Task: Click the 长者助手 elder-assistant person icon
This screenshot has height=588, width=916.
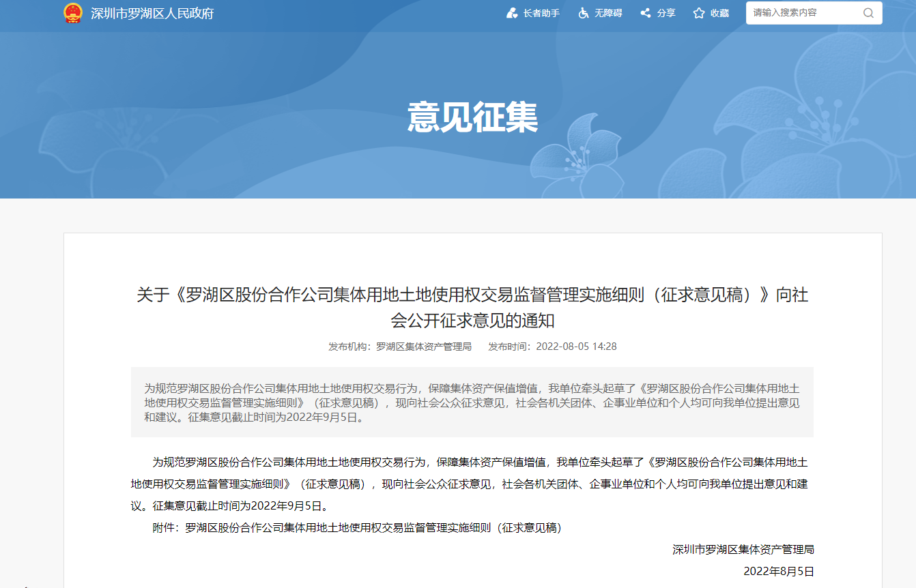Action: pyautogui.click(x=512, y=13)
